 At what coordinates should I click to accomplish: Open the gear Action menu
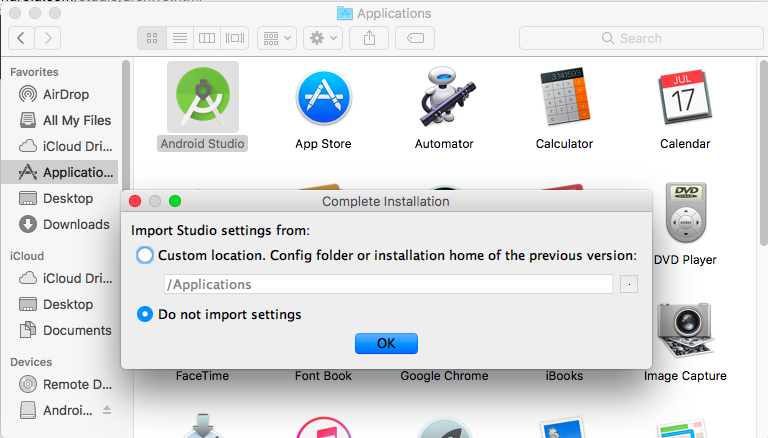323,38
